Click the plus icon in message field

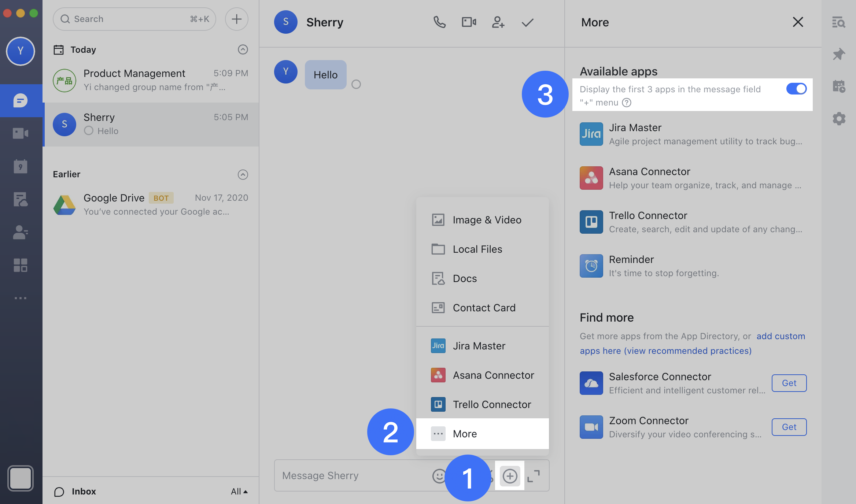tap(510, 476)
